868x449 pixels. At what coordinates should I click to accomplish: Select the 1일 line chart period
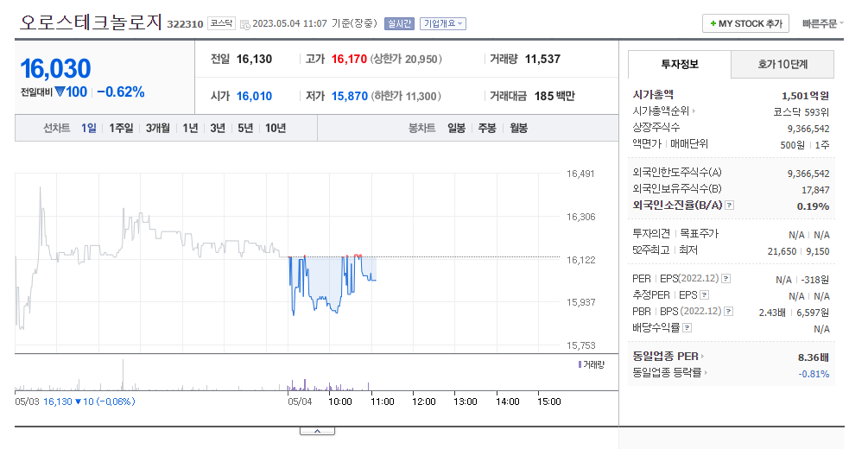(x=89, y=128)
